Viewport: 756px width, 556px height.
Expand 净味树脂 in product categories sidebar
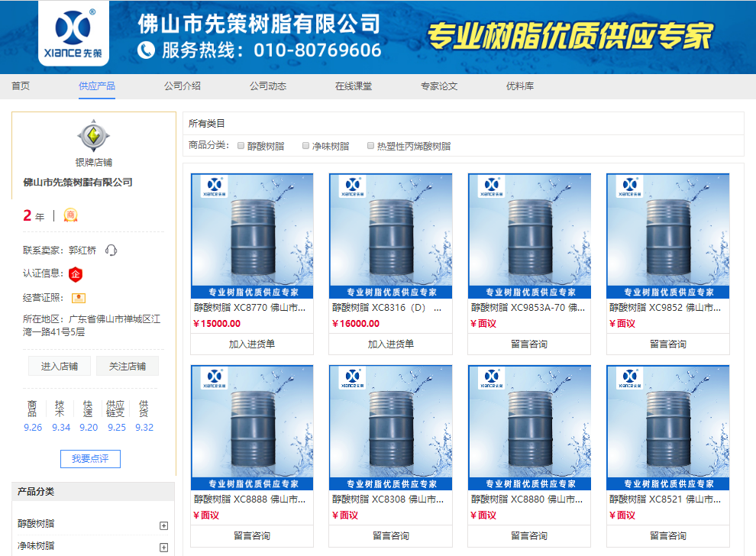pyautogui.click(x=164, y=548)
